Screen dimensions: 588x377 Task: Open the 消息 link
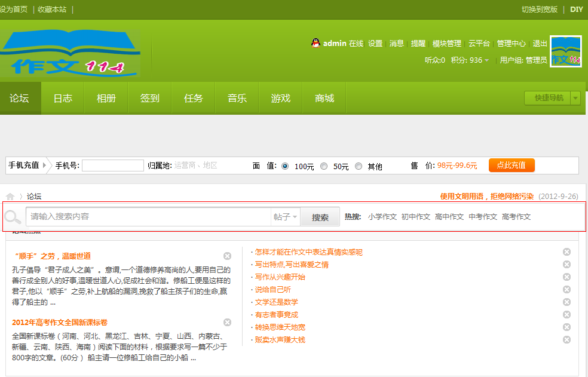396,44
